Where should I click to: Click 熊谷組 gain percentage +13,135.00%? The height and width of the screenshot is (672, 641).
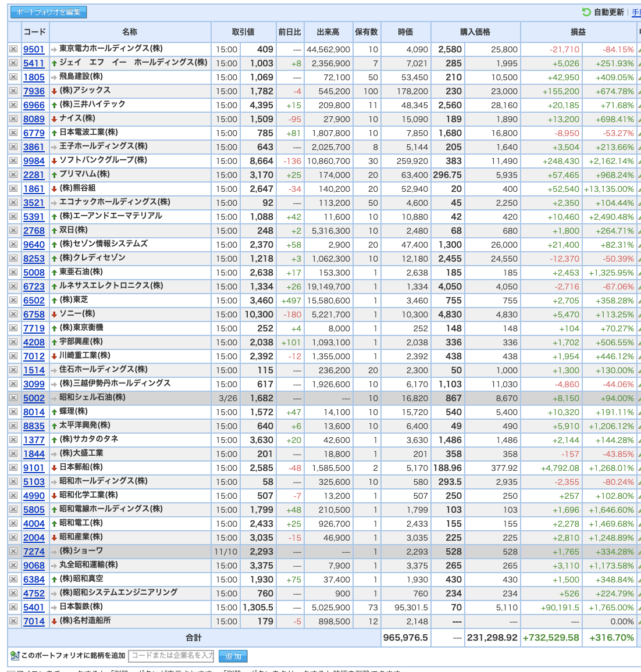click(x=609, y=189)
